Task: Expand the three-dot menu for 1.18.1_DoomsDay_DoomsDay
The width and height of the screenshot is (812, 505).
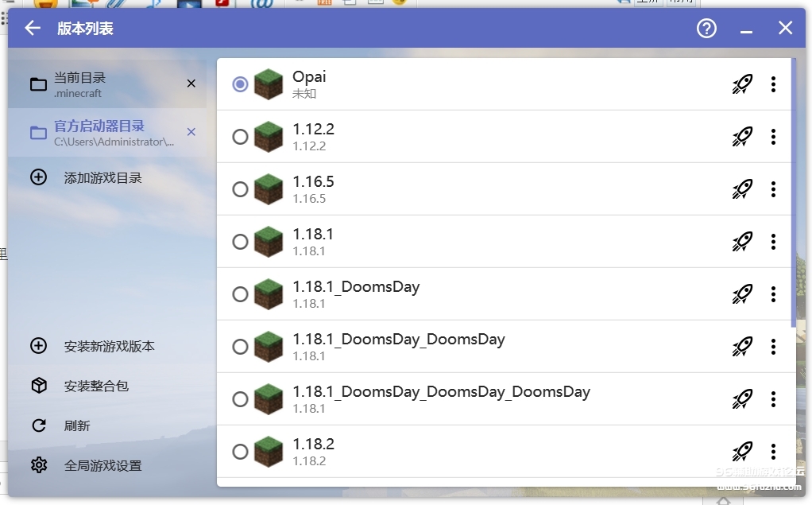Action: [773, 347]
